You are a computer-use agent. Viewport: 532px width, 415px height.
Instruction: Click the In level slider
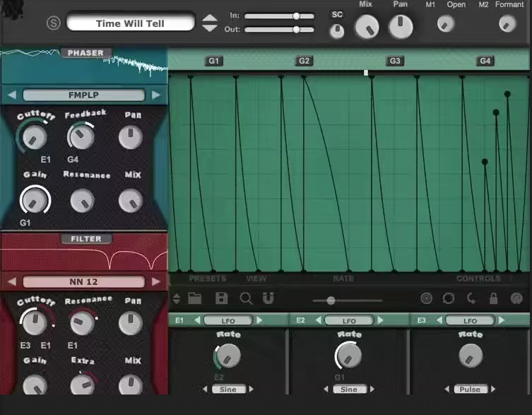pyautogui.click(x=280, y=16)
